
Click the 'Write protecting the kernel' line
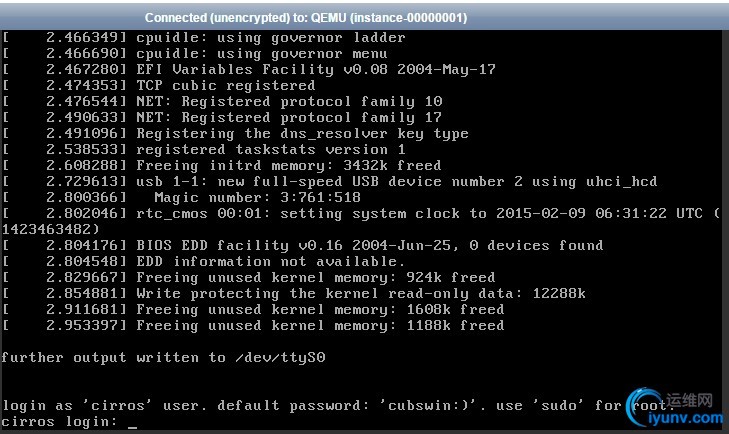[x=294, y=294]
